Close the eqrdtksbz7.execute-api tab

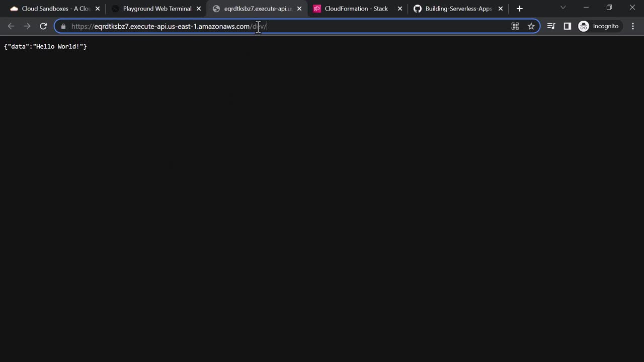(299, 9)
